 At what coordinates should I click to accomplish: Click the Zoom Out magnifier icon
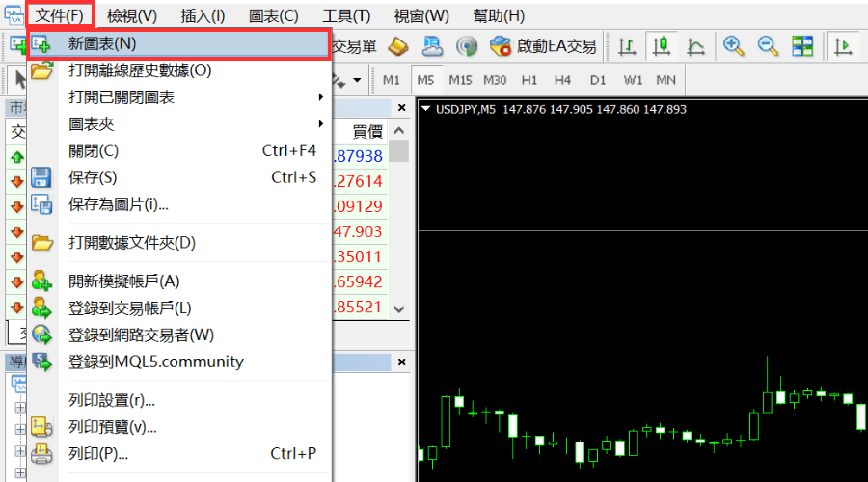(768, 46)
